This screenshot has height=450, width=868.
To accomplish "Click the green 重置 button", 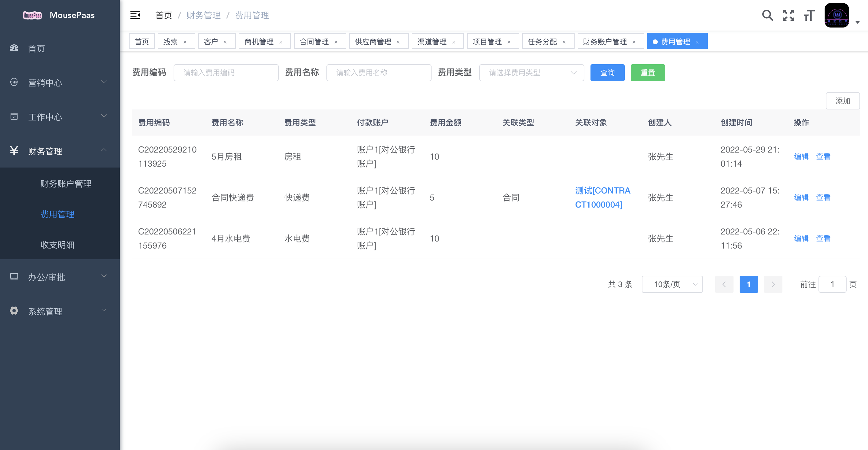I will (x=648, y=72).
